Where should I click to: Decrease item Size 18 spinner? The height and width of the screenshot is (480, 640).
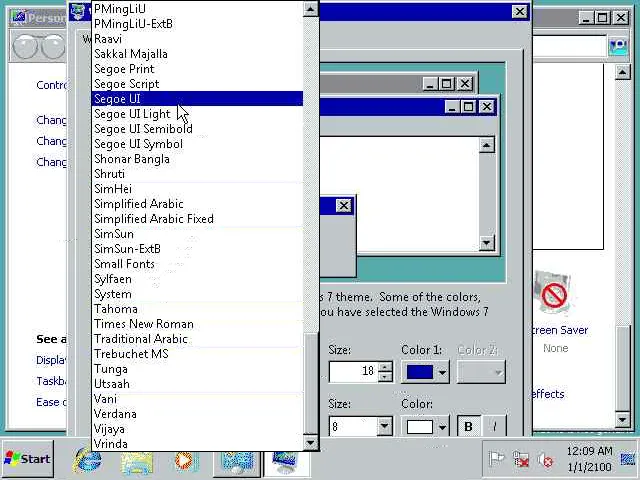pyautogui.click(x=385, y=376)
